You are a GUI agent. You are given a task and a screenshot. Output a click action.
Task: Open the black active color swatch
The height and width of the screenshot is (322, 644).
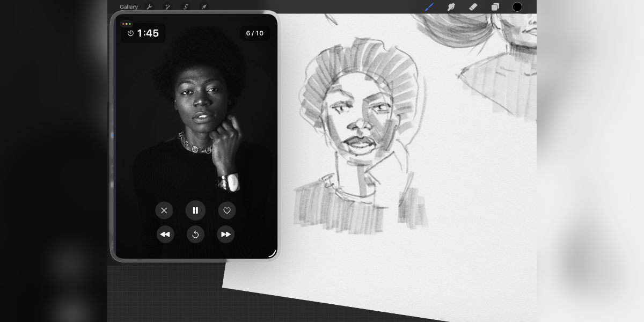(517, 7)
